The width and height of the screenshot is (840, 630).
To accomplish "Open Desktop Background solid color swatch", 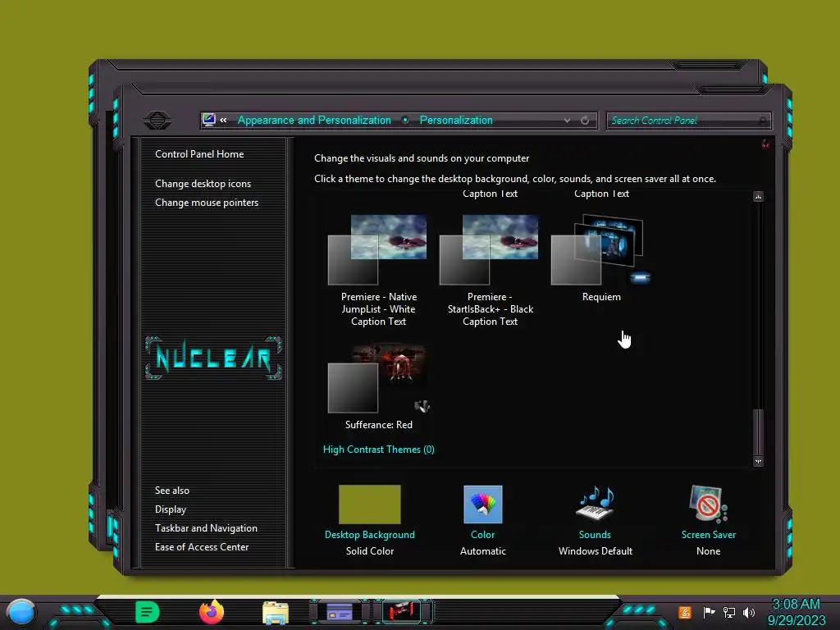I will point(370,504).
